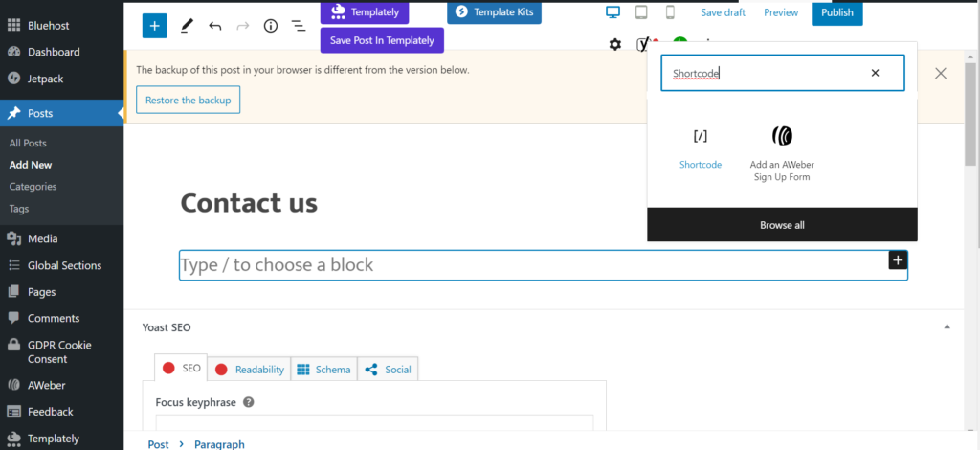Open the List View outline icon

299,26
